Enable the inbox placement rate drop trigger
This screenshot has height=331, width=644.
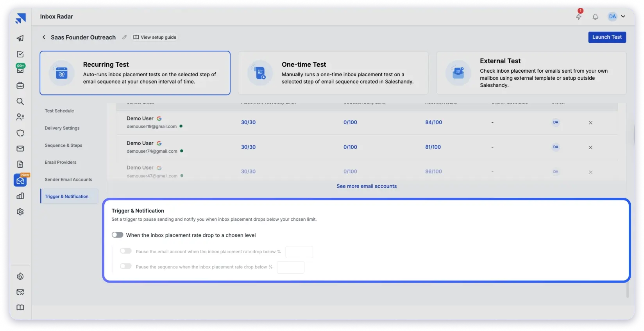pos(117,235)
